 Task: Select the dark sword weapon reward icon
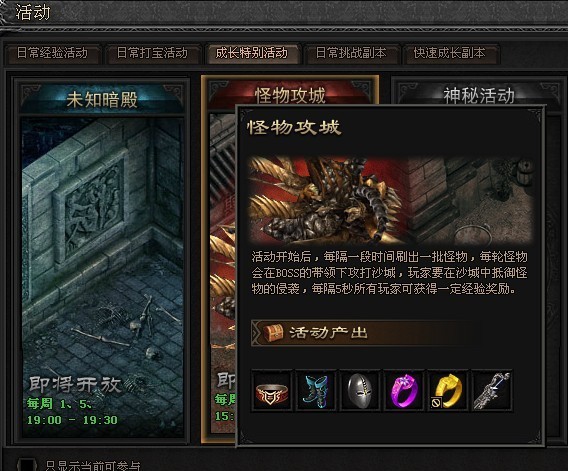point(492,390)
